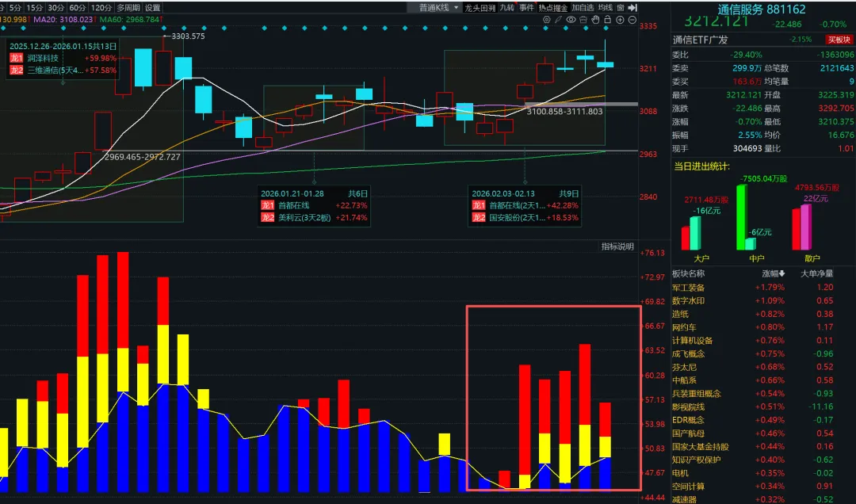Open the 多周期 multi-period view
Image resolution: width=856 pixels, height=504 pixels.
pos(128,8)
